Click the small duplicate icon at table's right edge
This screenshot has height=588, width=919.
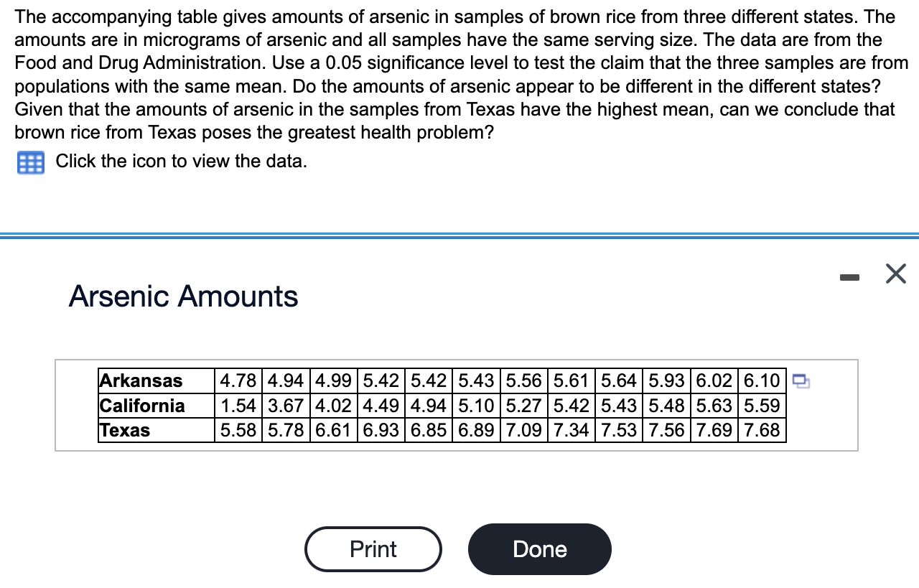(x=802, y=382)
